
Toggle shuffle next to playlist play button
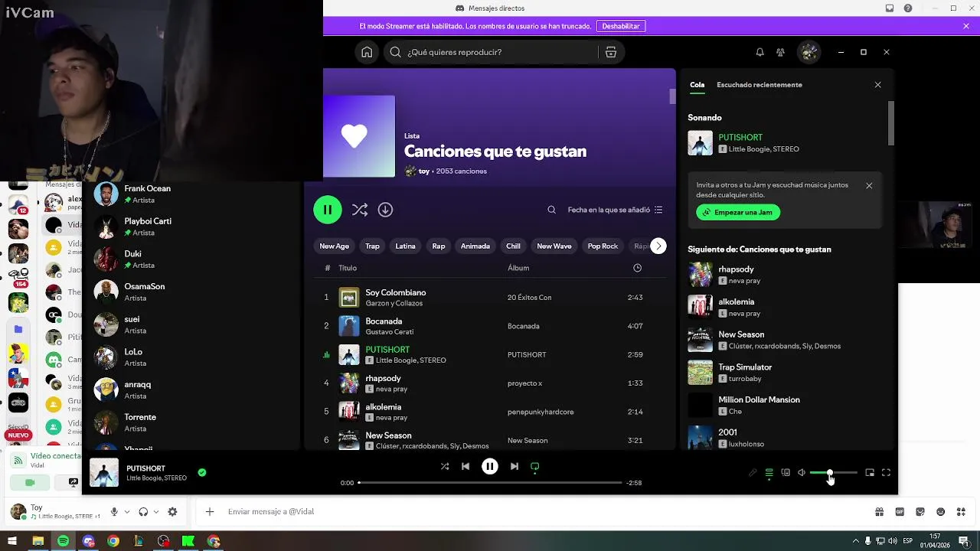tap(359, 210)
